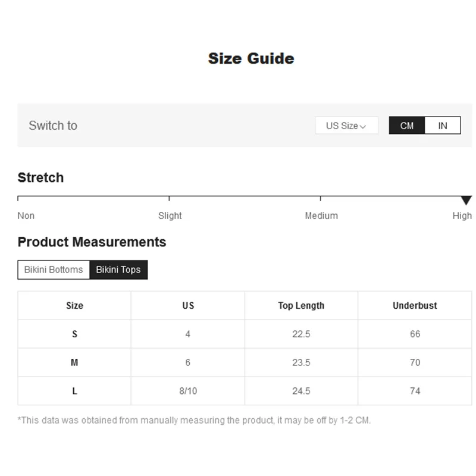
Task: Click the US column header
Action: tap(188, 306)
